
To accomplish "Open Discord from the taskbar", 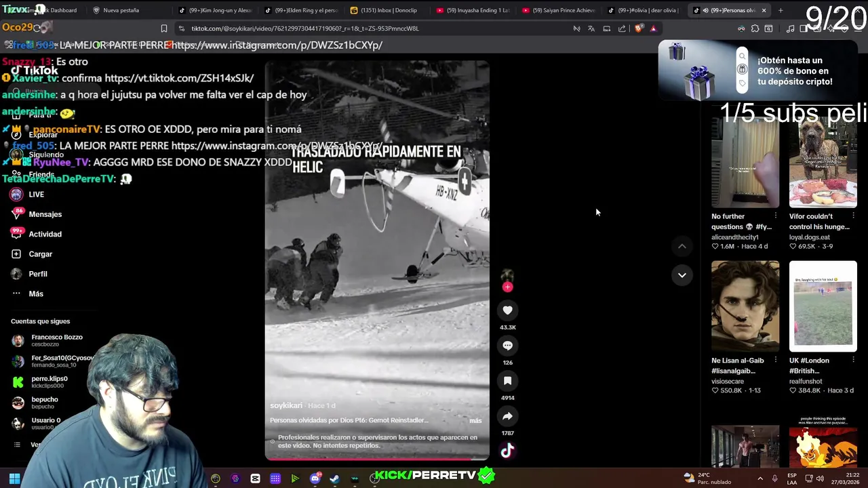I will [x=315, y=479].
